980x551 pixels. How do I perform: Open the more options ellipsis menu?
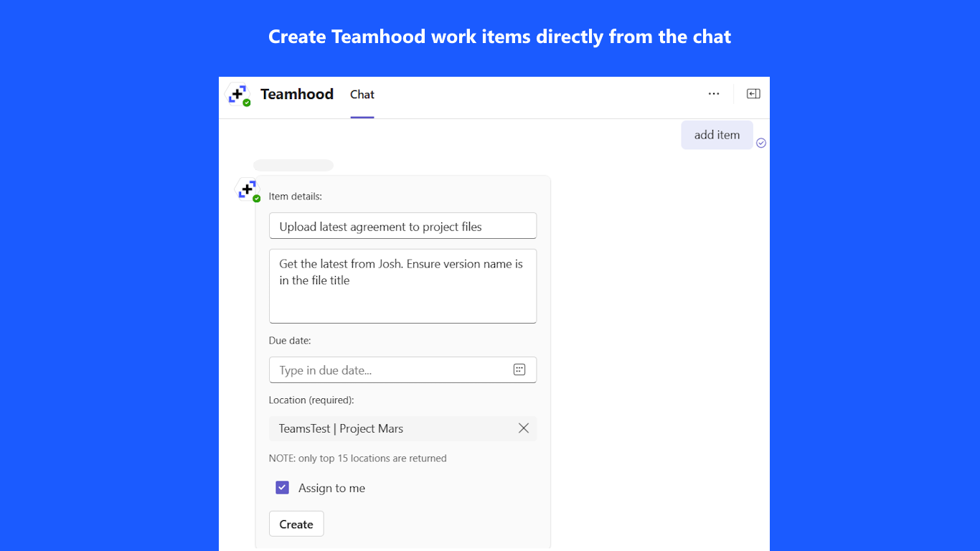[x=714, y=94]
